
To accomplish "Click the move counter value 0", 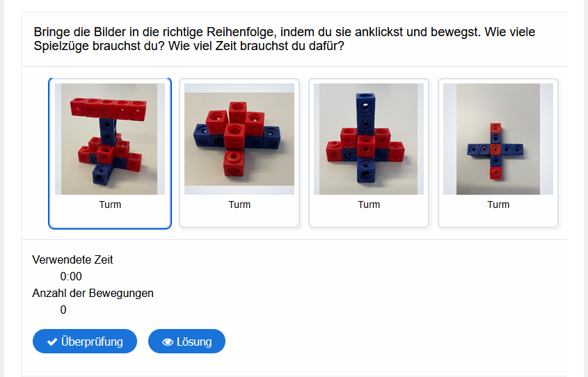I will (63, 310).
